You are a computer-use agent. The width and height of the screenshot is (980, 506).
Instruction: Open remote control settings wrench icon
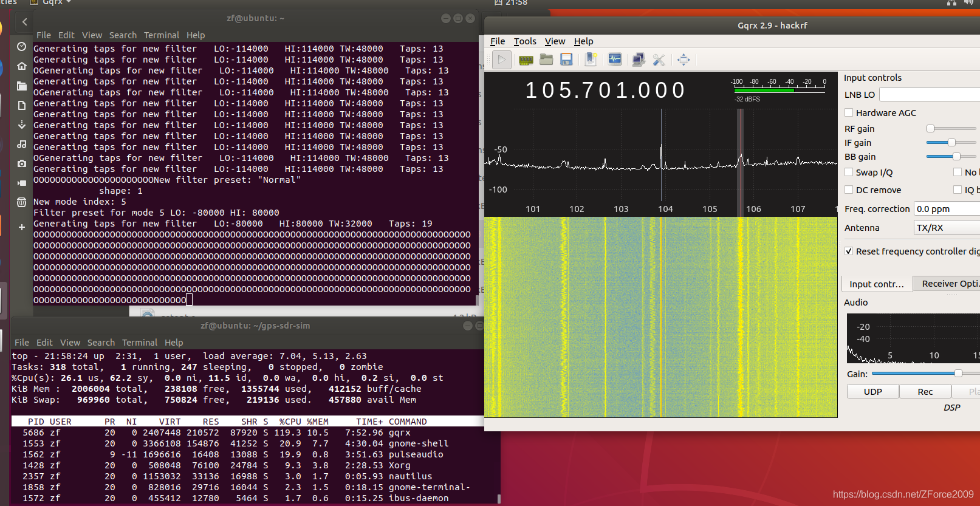659,60
